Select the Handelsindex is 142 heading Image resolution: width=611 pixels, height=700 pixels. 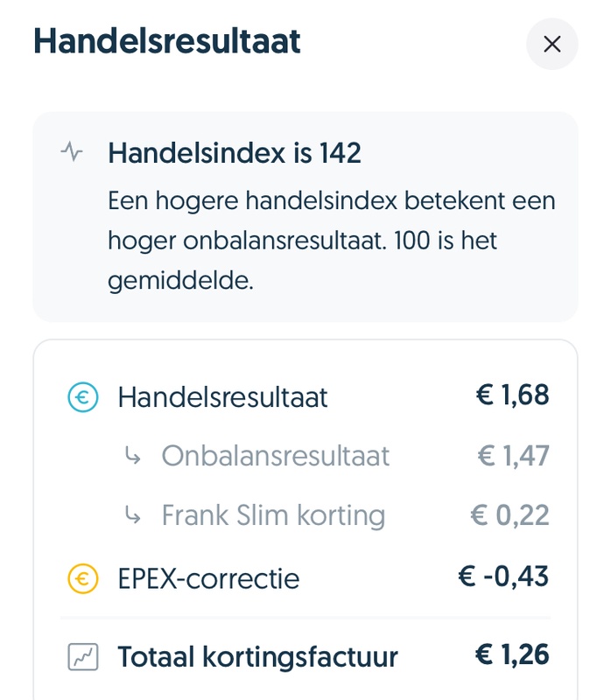pyautogui.click(x=234, y=153)
